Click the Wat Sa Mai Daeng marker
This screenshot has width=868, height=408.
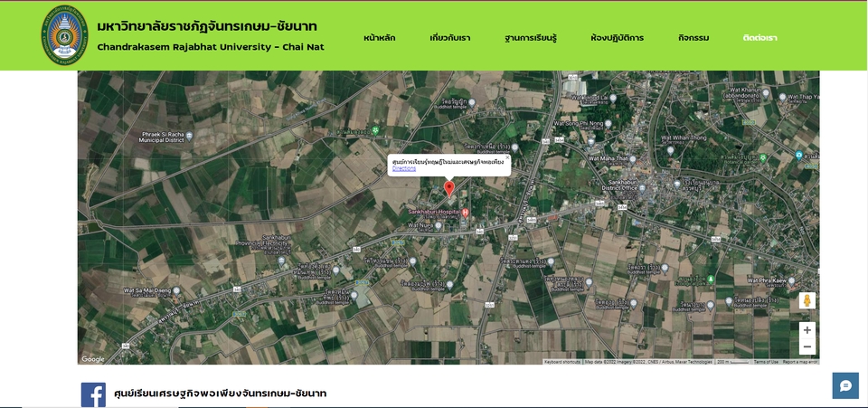click(x=176, y=289)
